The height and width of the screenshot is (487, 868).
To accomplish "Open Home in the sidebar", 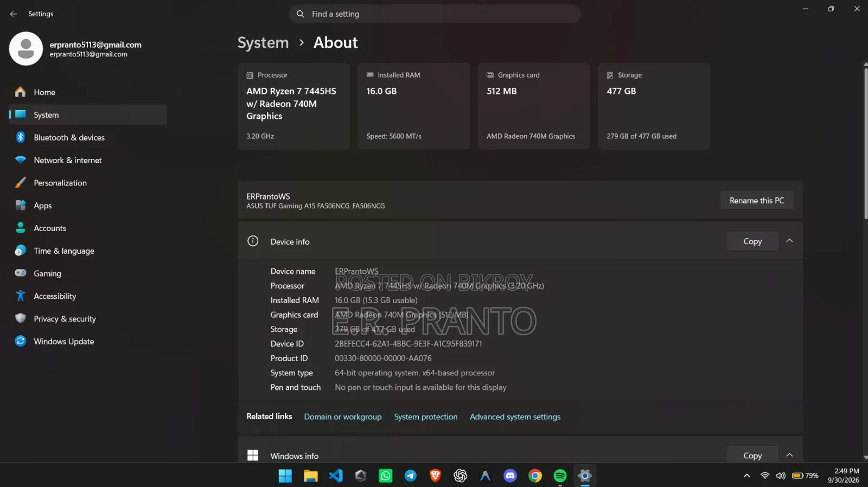I will tap(88, 92).
